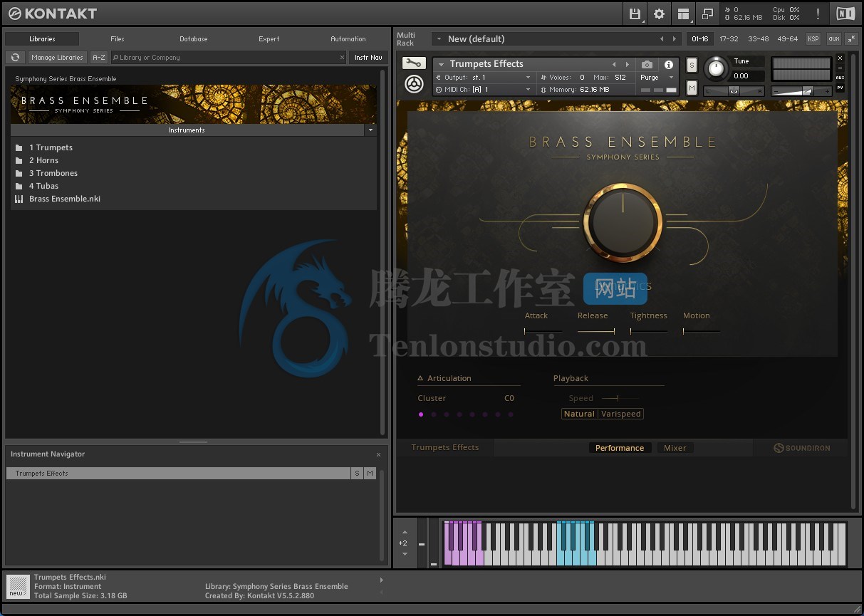Screen dimensions: 864x616
Task: Select Varispeed playback mode
Action: (621, 414)
